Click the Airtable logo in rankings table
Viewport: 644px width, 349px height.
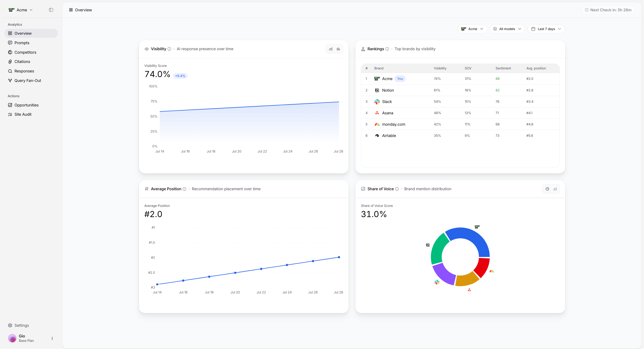click(x=377, y=136)
